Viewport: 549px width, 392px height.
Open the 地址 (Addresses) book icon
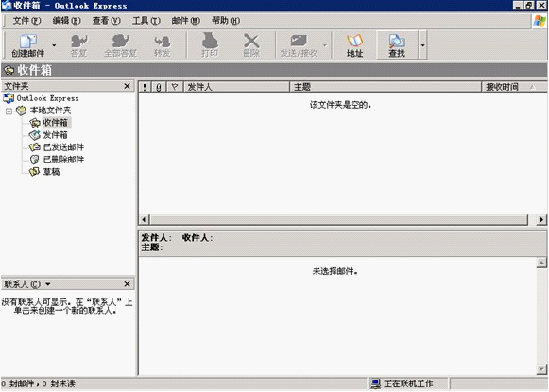354,44
